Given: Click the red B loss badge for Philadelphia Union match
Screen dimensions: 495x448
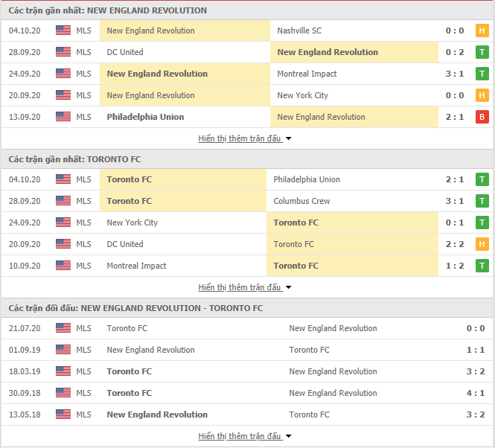Looking at the screenshot, I should point(482,117).
